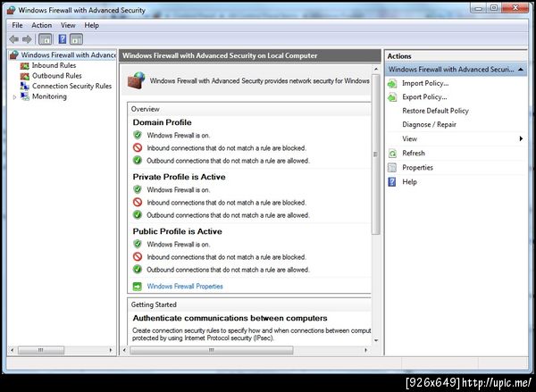Select the Connection Security Rules icon
The height and width of the screenshot is (392, 536).
click(x=25, y=86)
